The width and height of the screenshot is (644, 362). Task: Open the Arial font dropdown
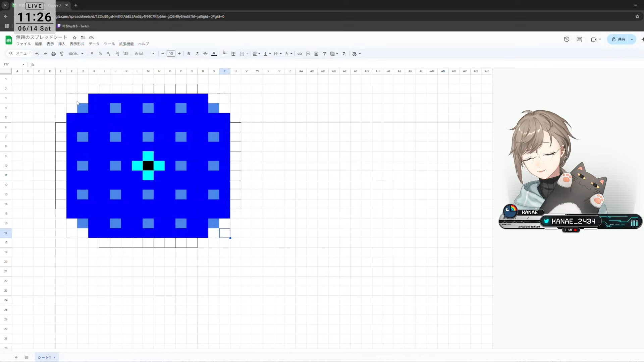pos(145,54)
